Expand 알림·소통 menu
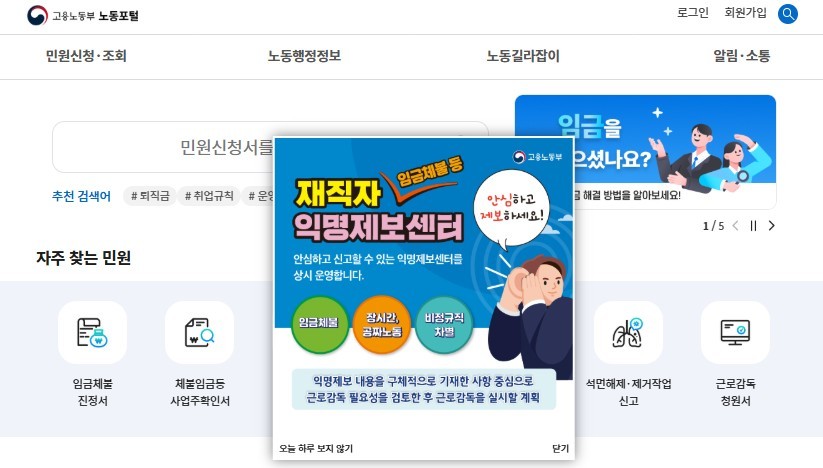 point(741,56)
